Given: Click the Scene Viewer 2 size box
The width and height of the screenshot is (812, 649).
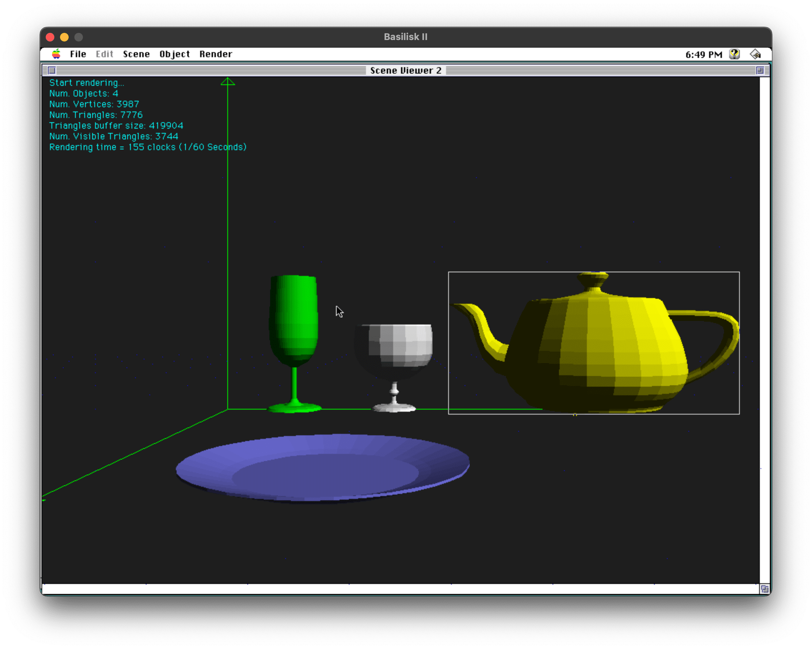Looking at the screenshot, I should 764,589.
